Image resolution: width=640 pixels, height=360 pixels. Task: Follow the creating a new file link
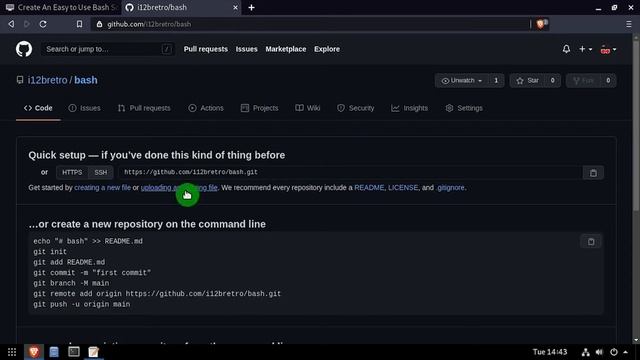point(102,188)
